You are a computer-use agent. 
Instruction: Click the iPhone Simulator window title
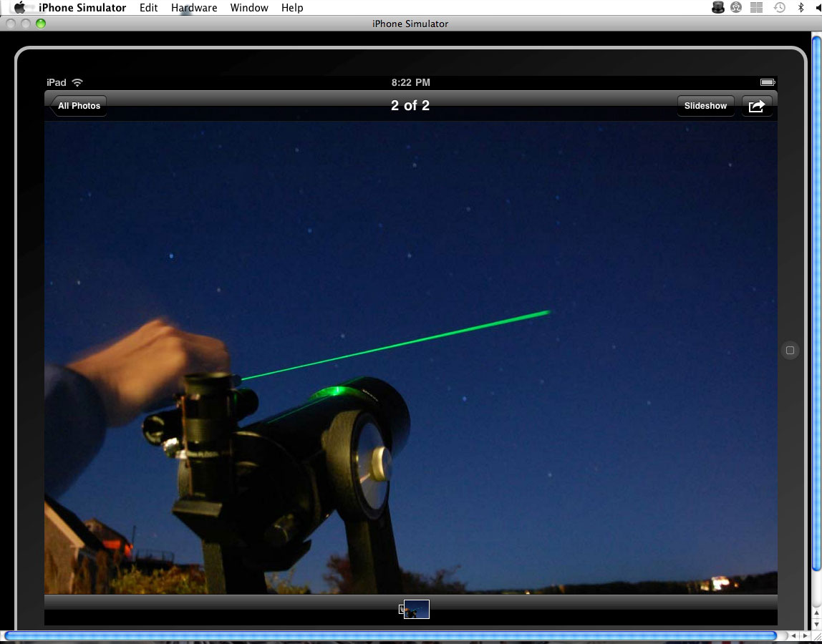[410, 24]
